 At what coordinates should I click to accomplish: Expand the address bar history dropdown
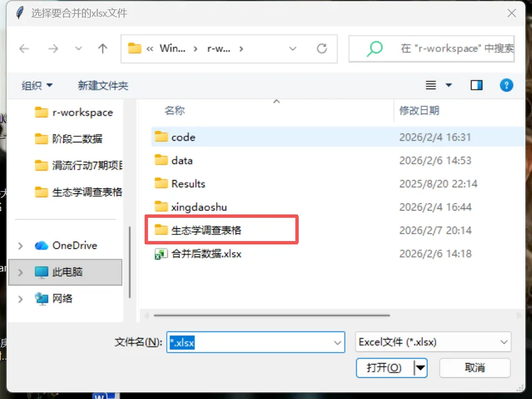[293, 49]
